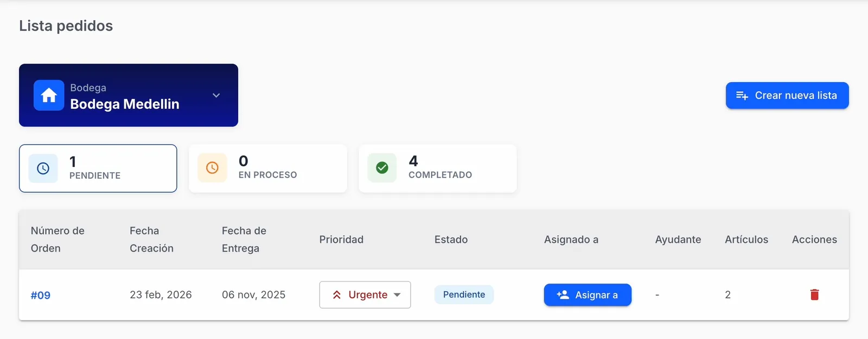Create a new list with Crear nueva lista
868x339 pixels.
[787, 96]
